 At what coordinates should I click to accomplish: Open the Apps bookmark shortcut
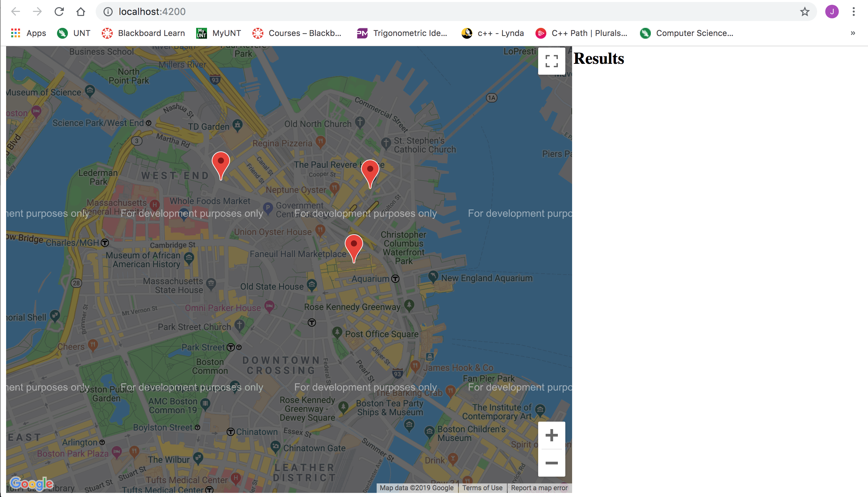pyautogui.click(x=29, y=33)
